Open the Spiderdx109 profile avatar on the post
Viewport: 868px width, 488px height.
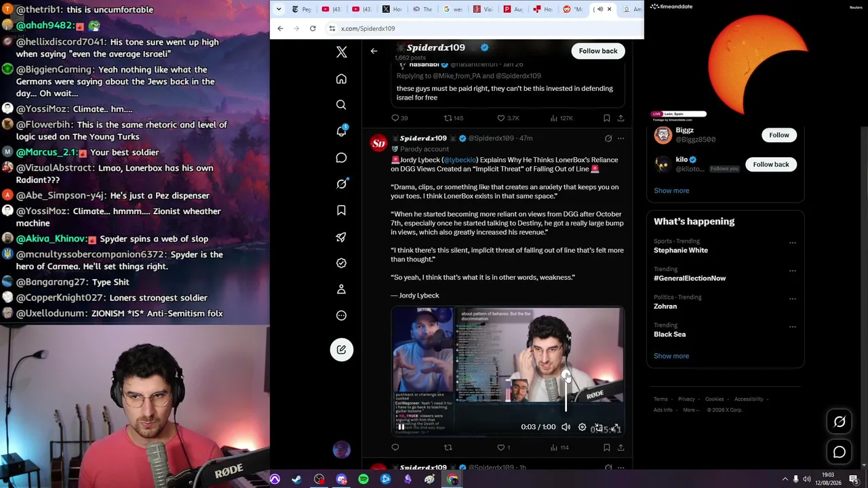(378, 143)
